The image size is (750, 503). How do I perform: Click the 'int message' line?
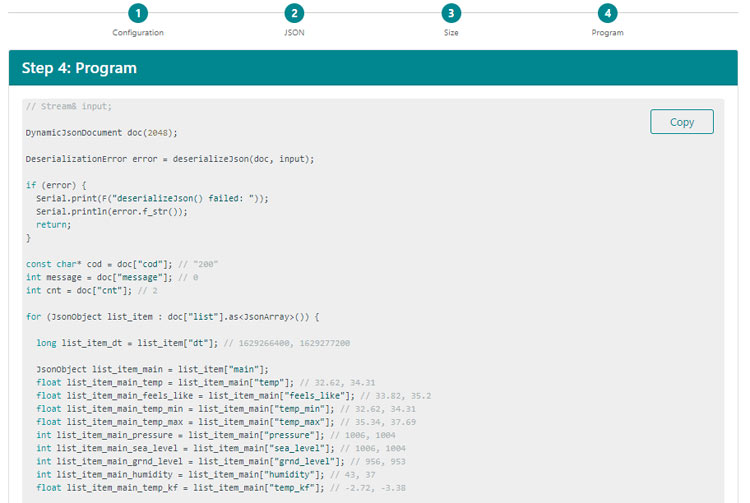click(x=112, y=277)
